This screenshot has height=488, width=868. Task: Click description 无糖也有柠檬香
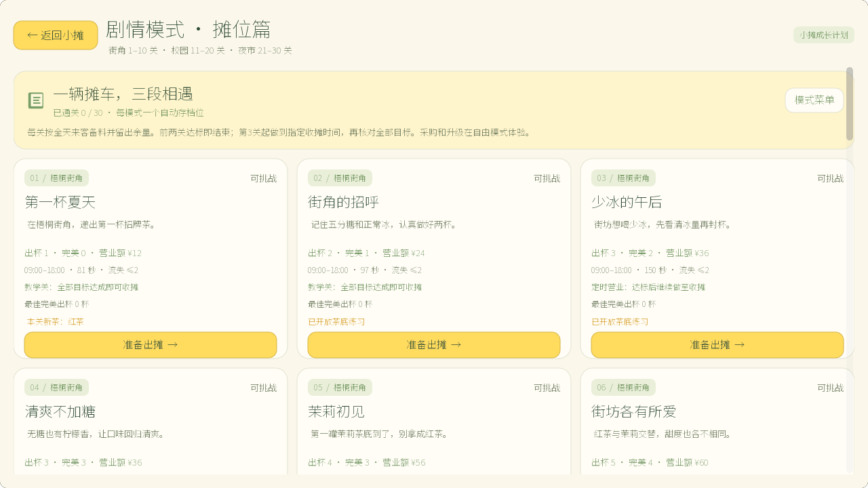[x=96, y=434]
